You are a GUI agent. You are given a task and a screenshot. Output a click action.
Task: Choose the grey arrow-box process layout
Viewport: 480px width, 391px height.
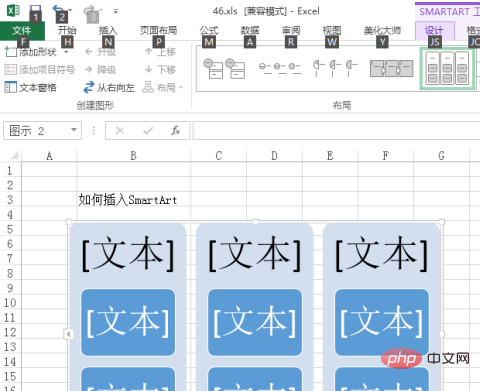pyautogui.click(x=392, y=68)
